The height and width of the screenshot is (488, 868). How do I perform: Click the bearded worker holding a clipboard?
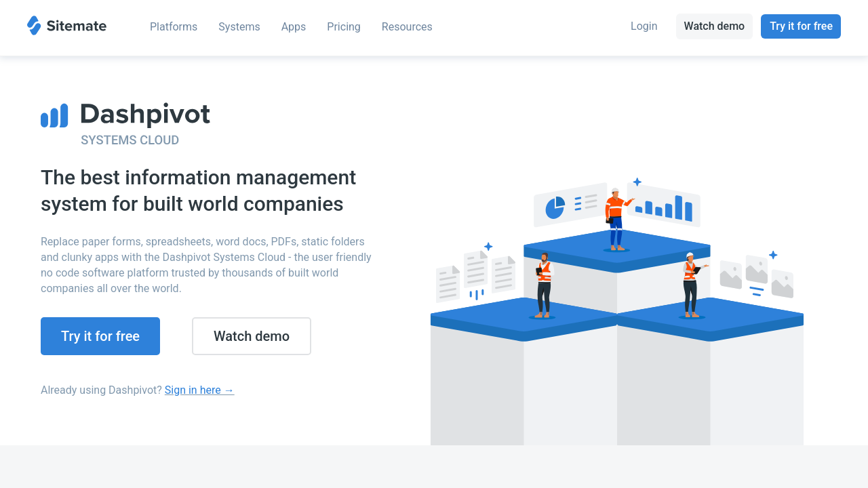pos(543,285)
